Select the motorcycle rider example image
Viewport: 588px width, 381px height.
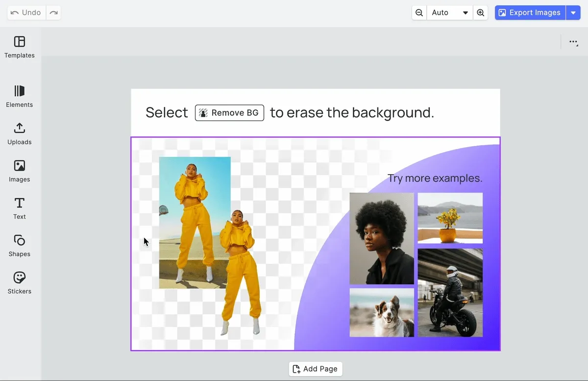point(450,292)
